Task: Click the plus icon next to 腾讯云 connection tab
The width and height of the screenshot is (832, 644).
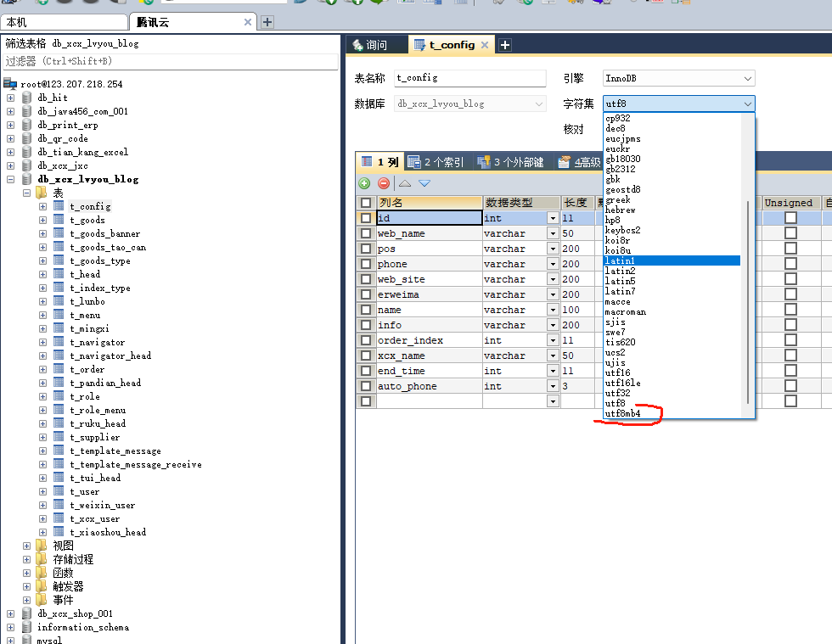Action: pyautogui.click(x=267, y=22)
